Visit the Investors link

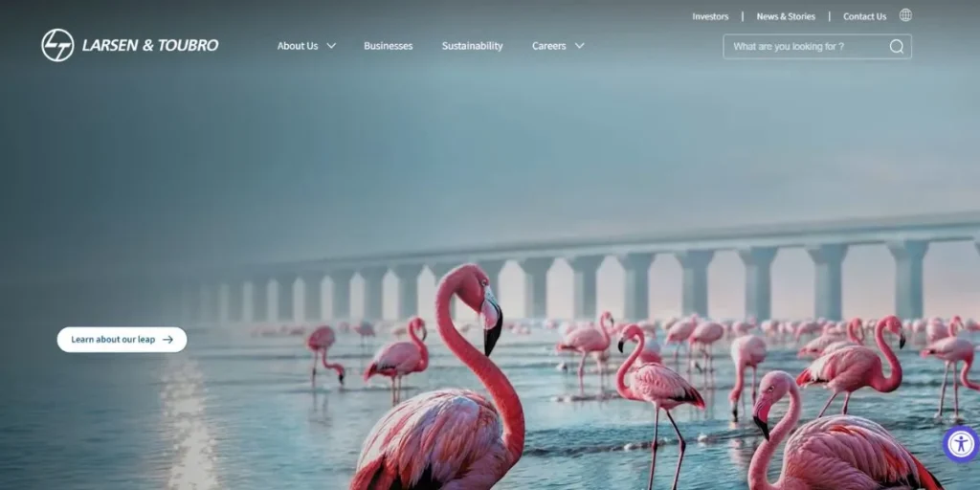[710, 16]
